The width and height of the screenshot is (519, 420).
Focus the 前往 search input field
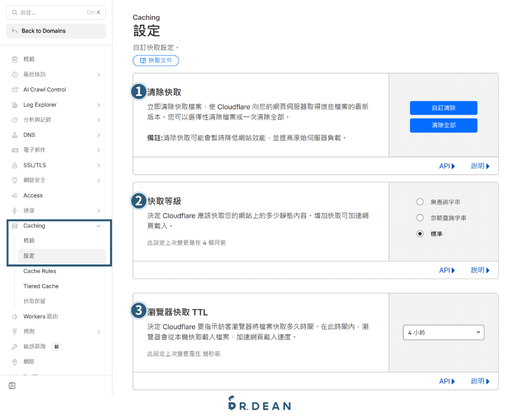coord(56,12)
